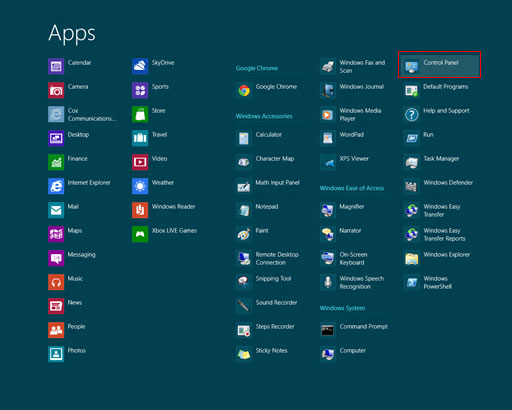Launch Notepad icon
The height and width of the screenshot is (410, 512).
pyautogui.click(x=244, y=210)
